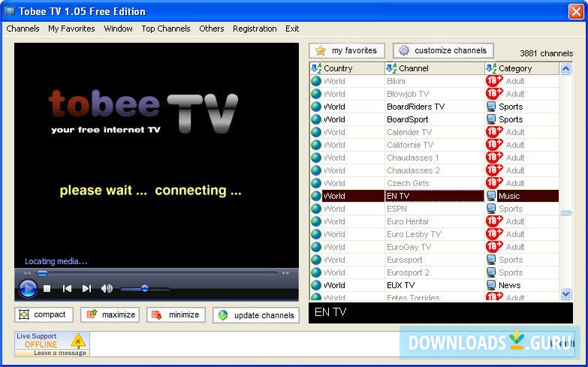Click the Music monitor icon for EN TV
Image resolution: width=588 pixels, height=367 pixels.
tap(491, 196)
